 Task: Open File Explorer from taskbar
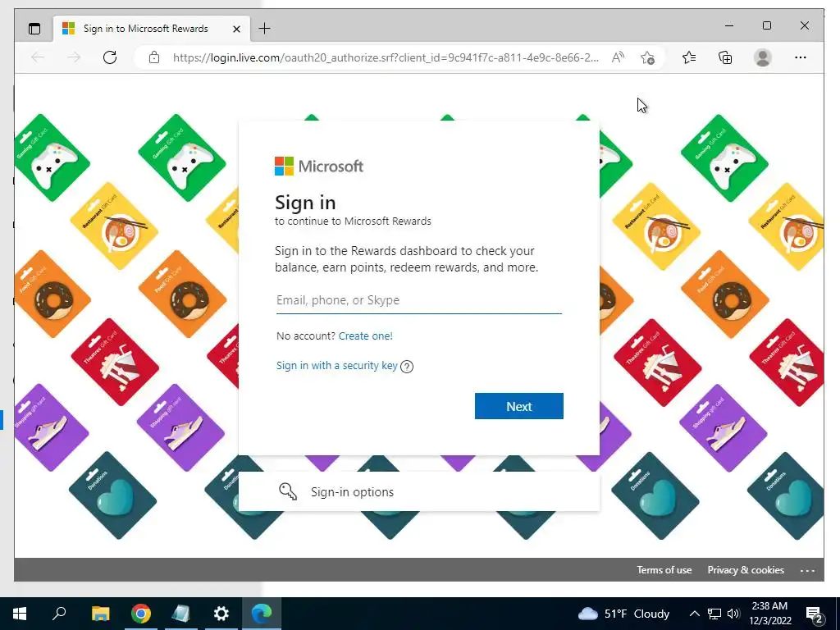100,614
